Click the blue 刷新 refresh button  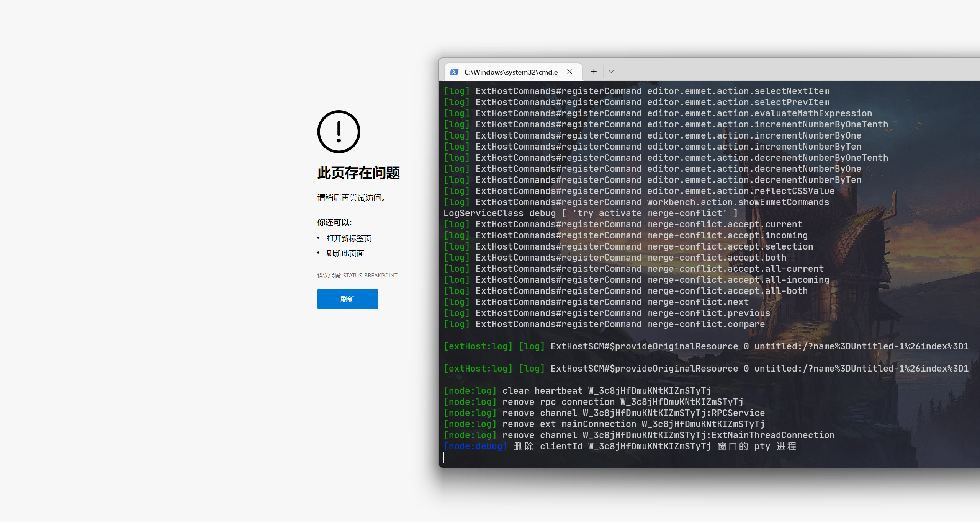pos(347,299)
